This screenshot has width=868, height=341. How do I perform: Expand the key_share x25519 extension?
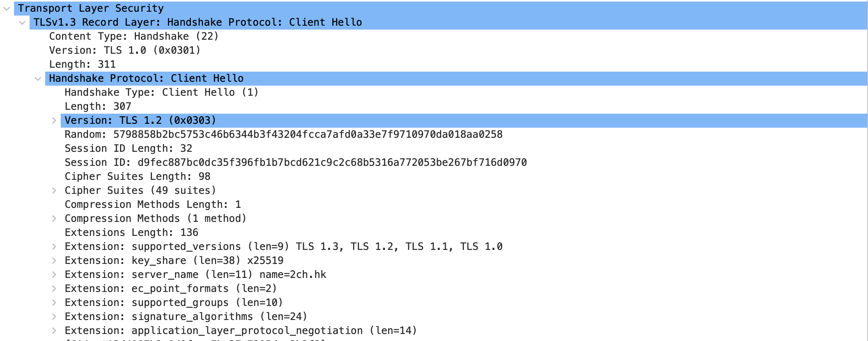pos(54,261)
